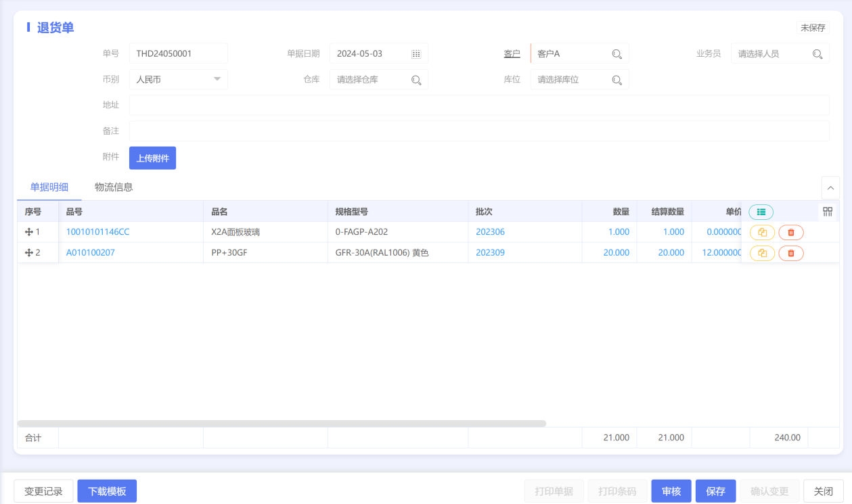
Task: Click the 规格型号 column header
Action: pos(398,211)
